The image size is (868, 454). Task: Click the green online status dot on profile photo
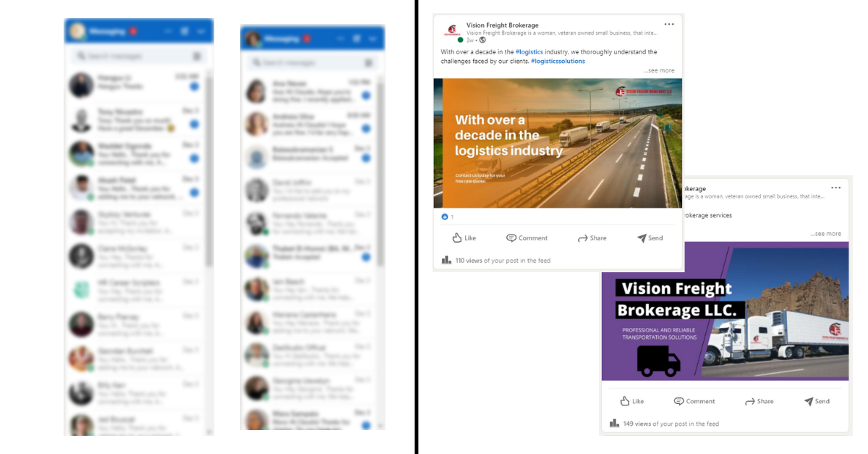82,36
